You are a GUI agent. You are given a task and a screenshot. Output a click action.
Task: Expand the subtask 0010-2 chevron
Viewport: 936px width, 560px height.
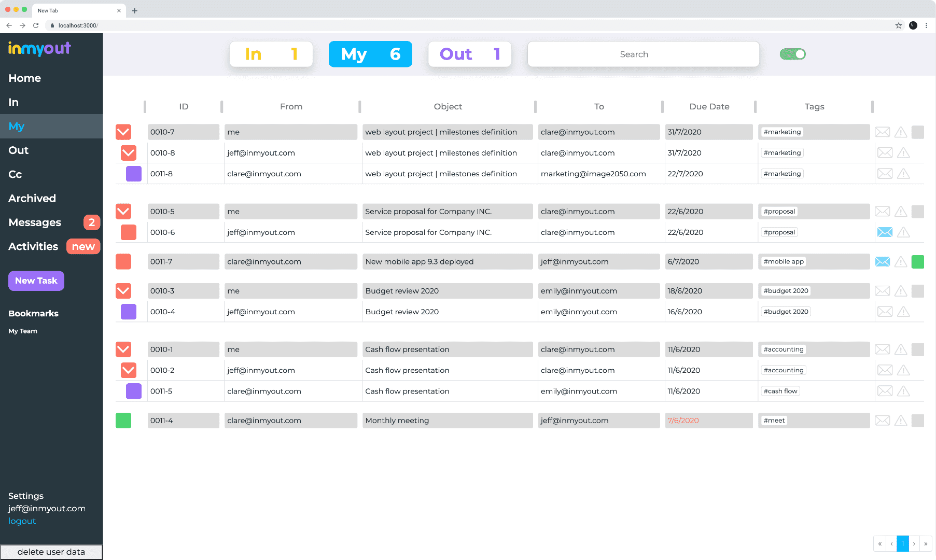click(x=129, y=370)
